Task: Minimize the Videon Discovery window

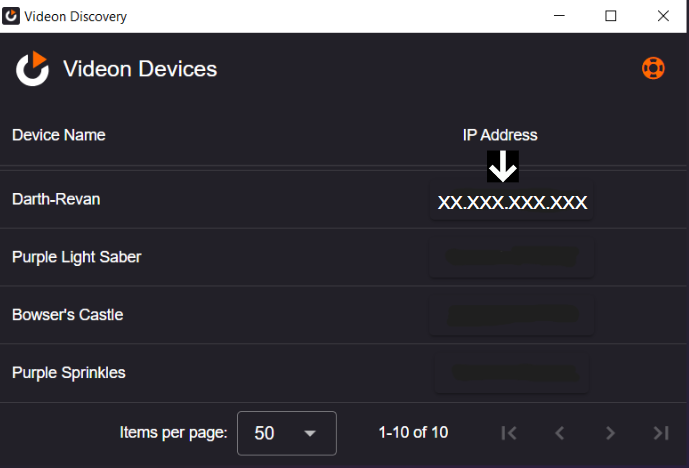Action: tap(559, 16)
